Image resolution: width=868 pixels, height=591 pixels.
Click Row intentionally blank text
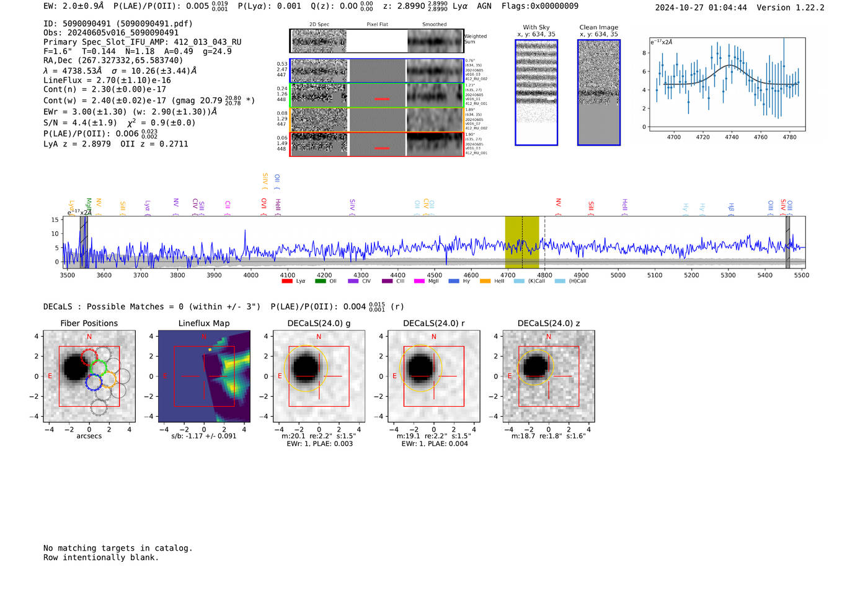click(x=101, y=558)
